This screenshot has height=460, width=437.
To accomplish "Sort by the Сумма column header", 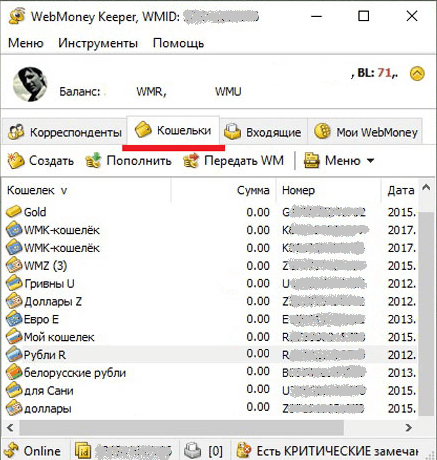I will pyautogui.click(x=224, y=190).
